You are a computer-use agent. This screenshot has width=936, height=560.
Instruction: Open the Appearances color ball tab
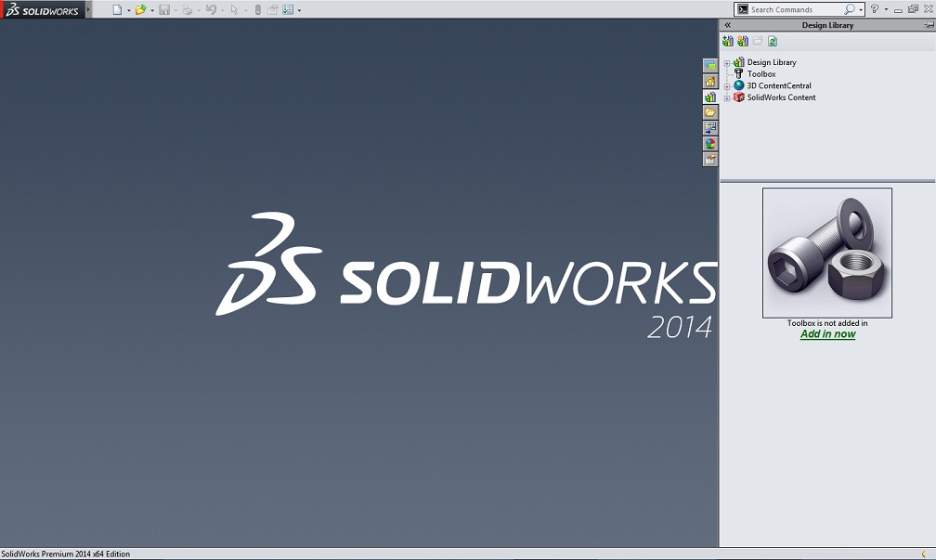(x=709, y=143)
